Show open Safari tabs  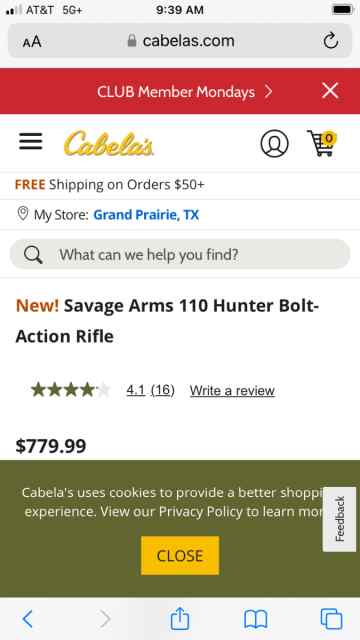(331, 619)
